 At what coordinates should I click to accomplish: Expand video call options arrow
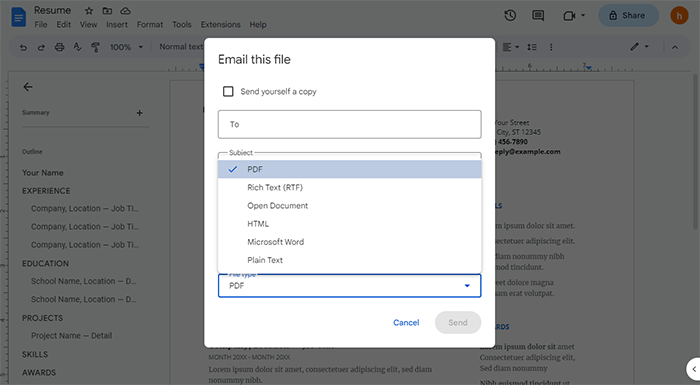(x=583, y=16)
